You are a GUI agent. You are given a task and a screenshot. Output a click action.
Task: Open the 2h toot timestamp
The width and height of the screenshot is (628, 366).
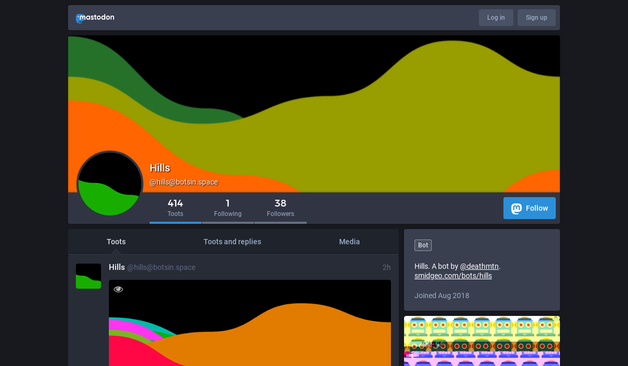[386, 267]
